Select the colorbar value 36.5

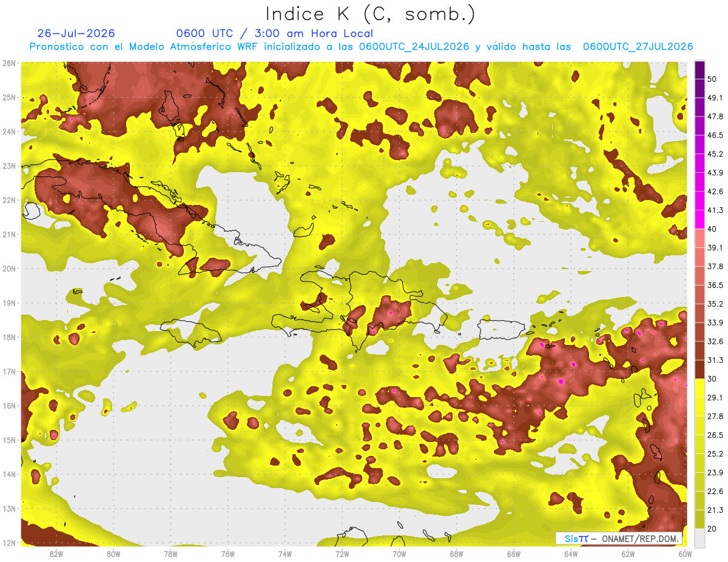715,285
